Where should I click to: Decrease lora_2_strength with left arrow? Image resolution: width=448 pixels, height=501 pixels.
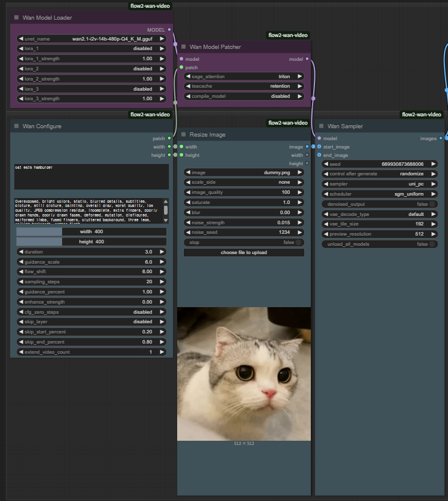click(x=21, y=79)
